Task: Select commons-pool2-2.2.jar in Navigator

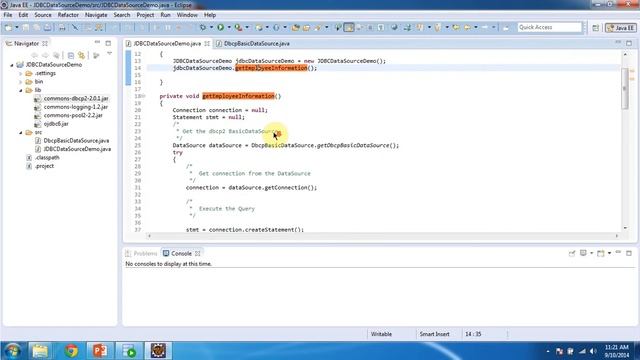Action: 73,116
